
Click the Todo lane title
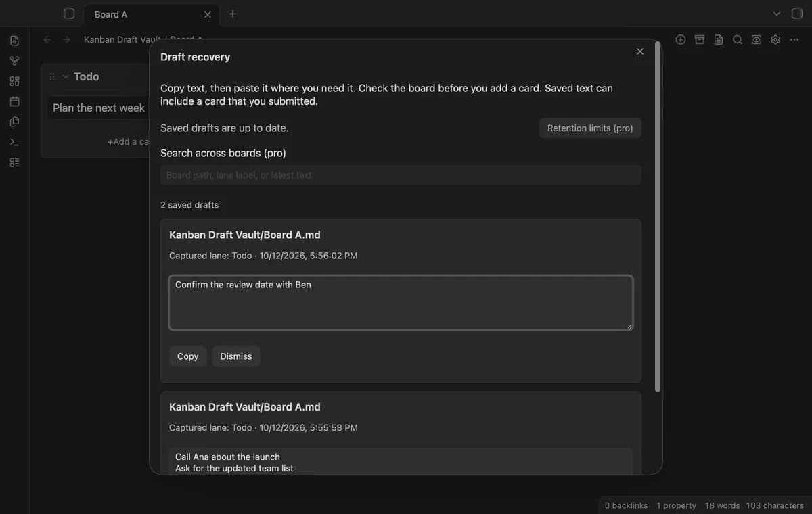[87, 77]
